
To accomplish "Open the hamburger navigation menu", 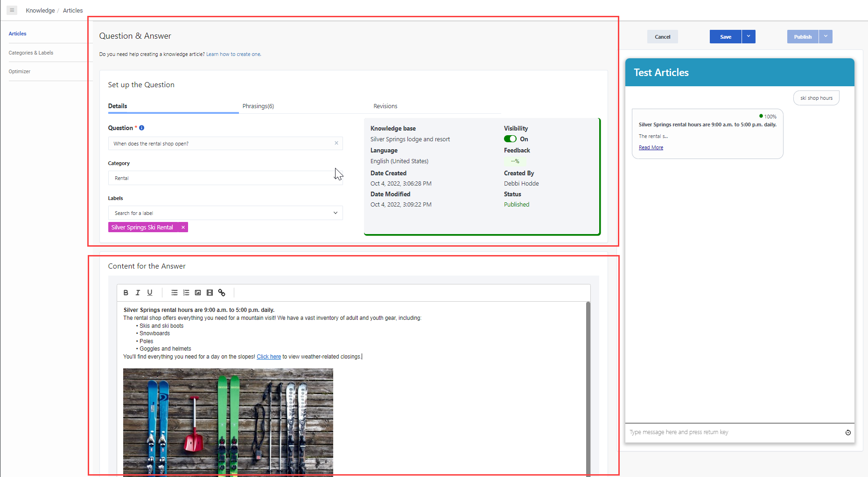I will pyautogui.click(x=12, y=10).
